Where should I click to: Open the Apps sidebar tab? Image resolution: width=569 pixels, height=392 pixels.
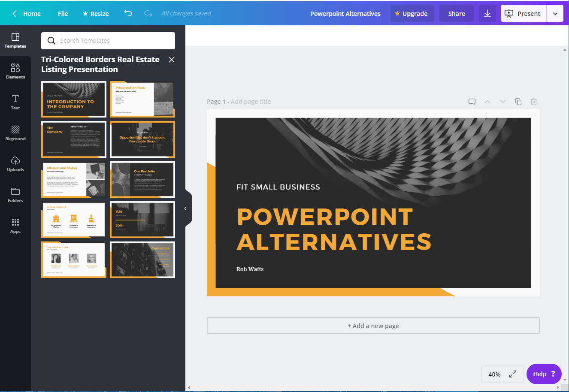pyautogui.click(x=15, y=226)
